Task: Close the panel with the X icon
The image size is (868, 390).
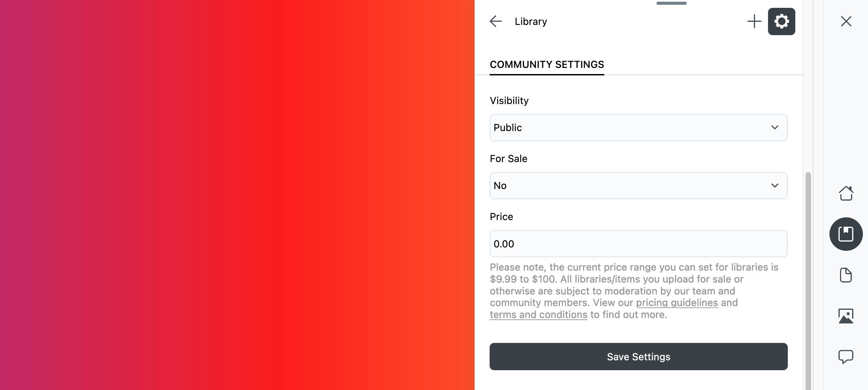Action: coord(846,21)
